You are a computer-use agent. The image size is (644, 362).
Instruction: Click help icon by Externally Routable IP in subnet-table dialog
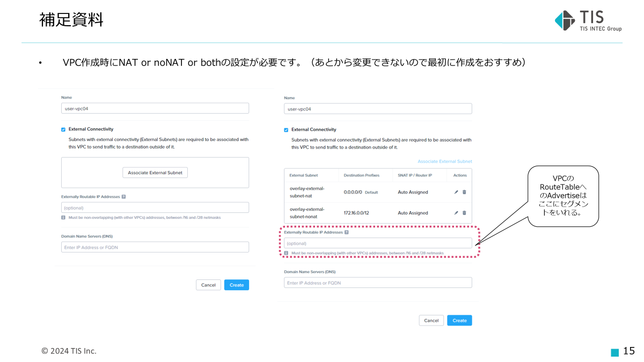[347, 232]
